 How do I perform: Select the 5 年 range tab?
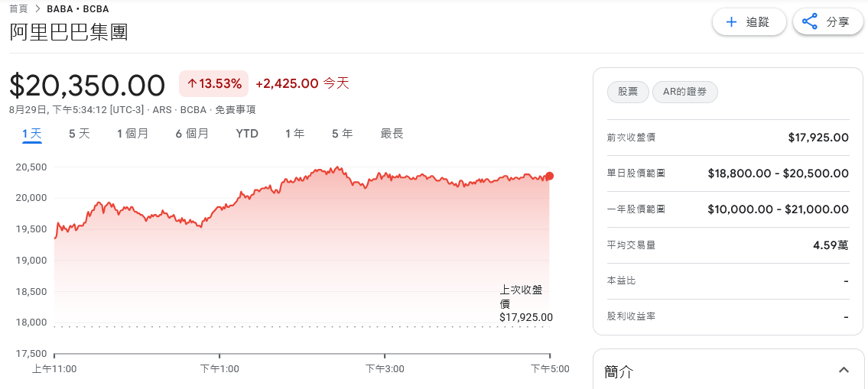tap(342, 134)
